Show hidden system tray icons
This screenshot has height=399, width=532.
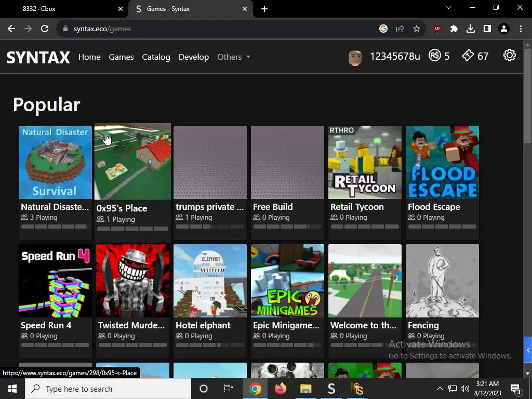[440, 389]
